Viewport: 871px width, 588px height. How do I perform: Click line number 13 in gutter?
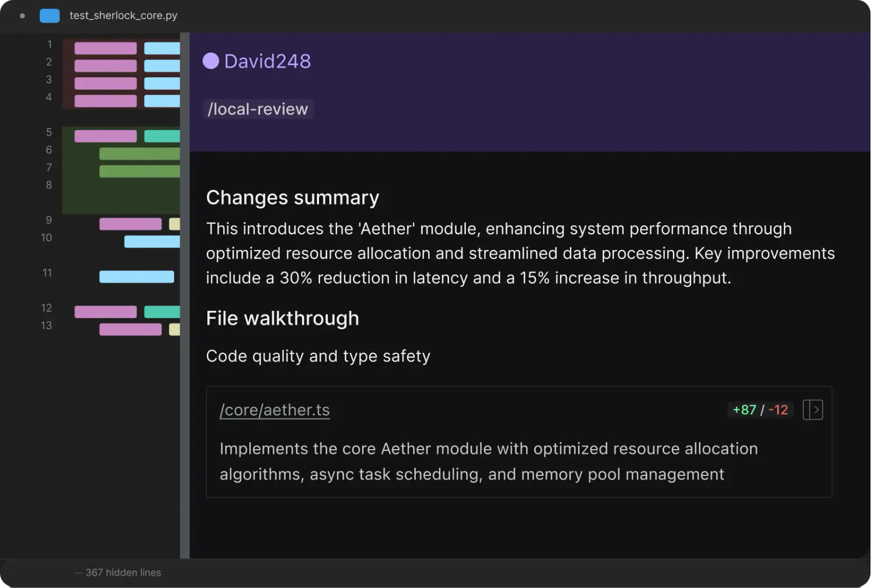47,326
